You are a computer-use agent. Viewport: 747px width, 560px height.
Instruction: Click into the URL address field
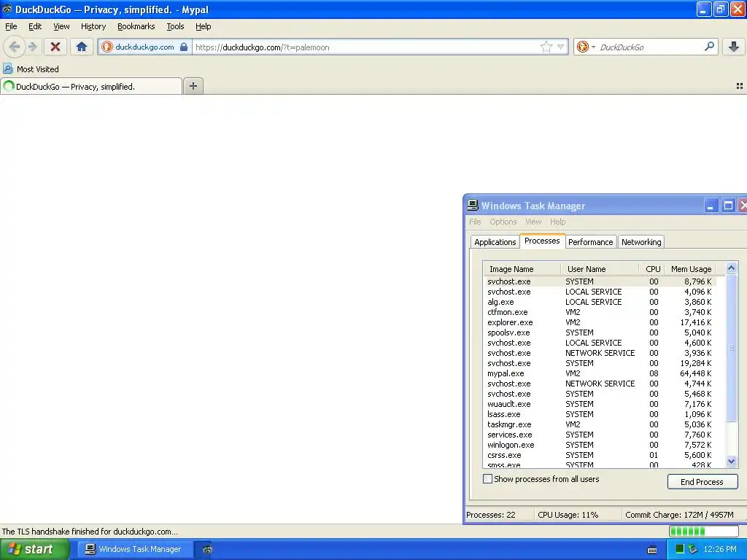365,47
